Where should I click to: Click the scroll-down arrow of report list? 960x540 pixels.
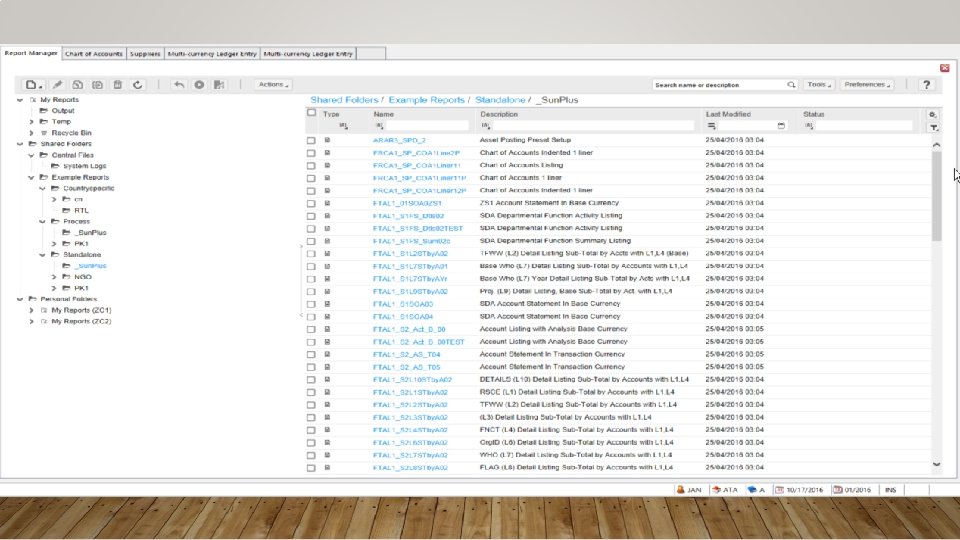936,465
